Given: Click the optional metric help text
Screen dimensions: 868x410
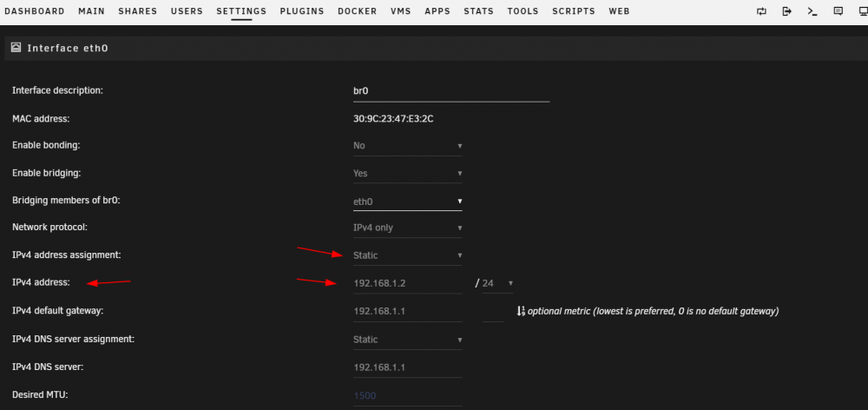Looking at the screenshot, I should tap(654, 311).
